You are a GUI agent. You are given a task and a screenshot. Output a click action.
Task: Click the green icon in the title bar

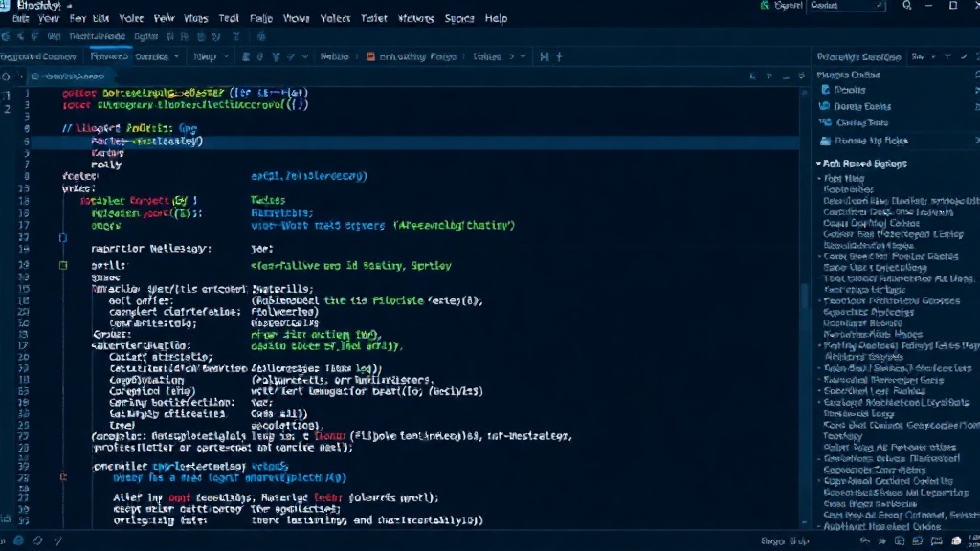[x=765, y=6]
